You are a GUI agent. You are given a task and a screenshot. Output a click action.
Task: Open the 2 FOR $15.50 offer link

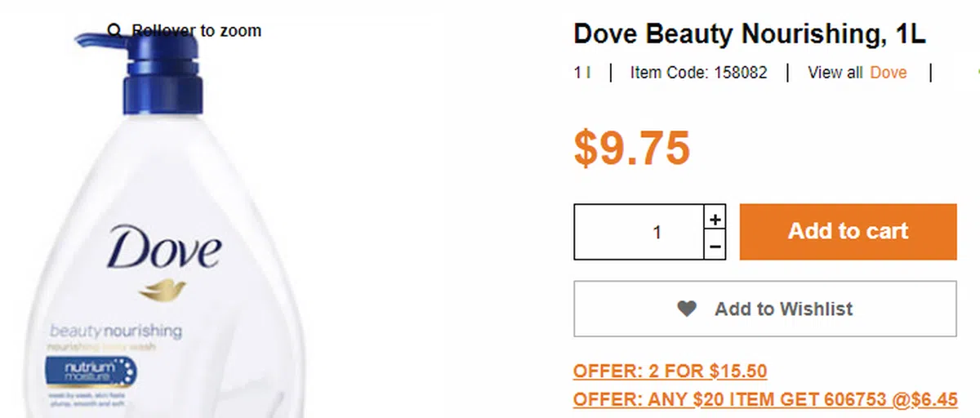pos(670,371)
